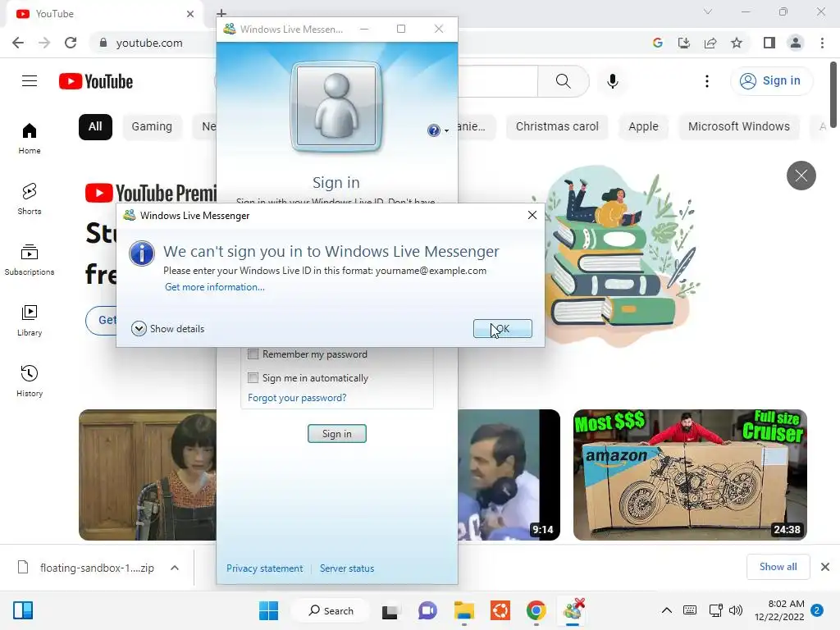Go back in Chrome

(18, 43)
